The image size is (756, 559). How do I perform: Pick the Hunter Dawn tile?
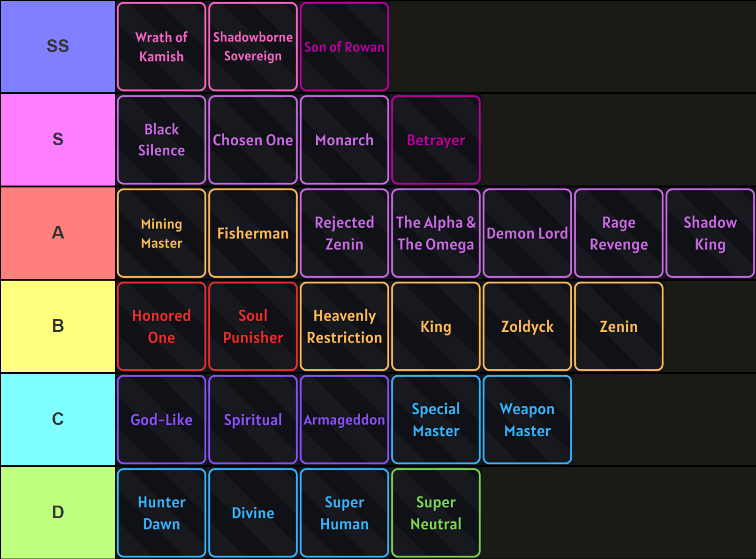click(161, 513)
